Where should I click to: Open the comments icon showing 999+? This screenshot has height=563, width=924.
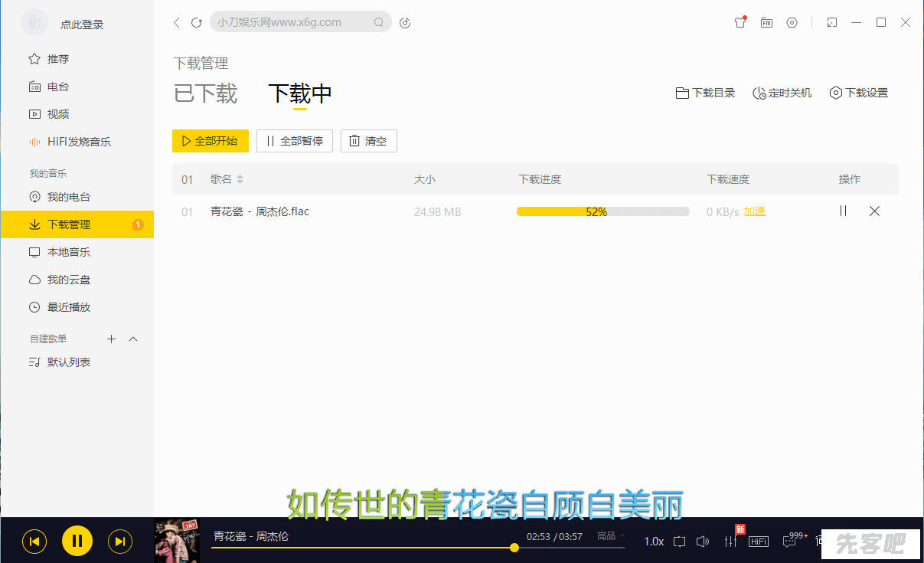(x=789, y=542)
